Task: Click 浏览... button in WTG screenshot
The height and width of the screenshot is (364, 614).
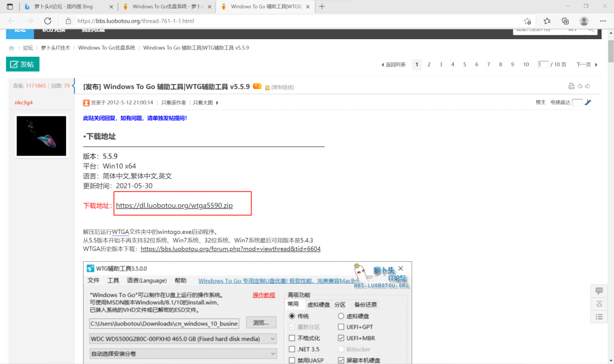Action: pyautogui.click(x=261, y=323)
